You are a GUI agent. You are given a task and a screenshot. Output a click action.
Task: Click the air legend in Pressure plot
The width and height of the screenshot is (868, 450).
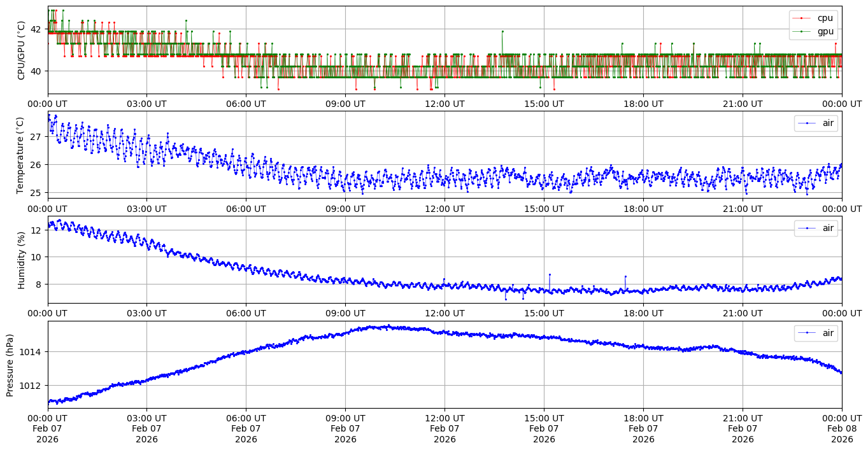[x=816, y=333]
